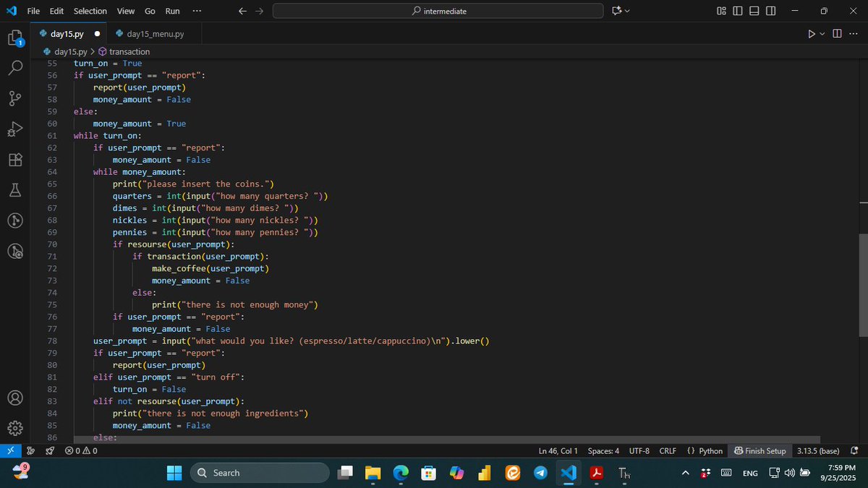Open the Edit menu
The height and width of the screenshot is (488, 868).
tap(57, 11)
